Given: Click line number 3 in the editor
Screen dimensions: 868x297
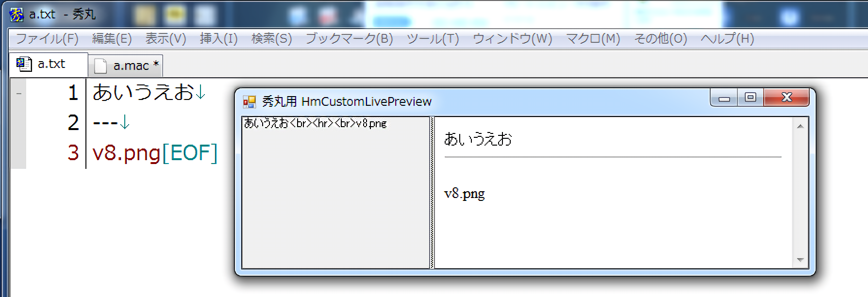Looking at the screenshot, I should pyautogui.click(x=73, y=153).
